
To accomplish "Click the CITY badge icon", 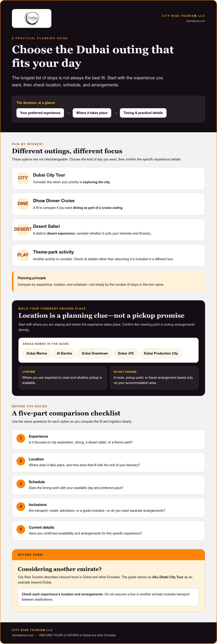I will pos(23,178).
